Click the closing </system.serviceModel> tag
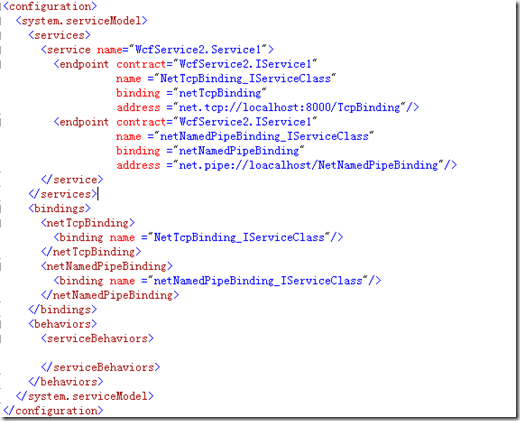 [x=85, y=396]
